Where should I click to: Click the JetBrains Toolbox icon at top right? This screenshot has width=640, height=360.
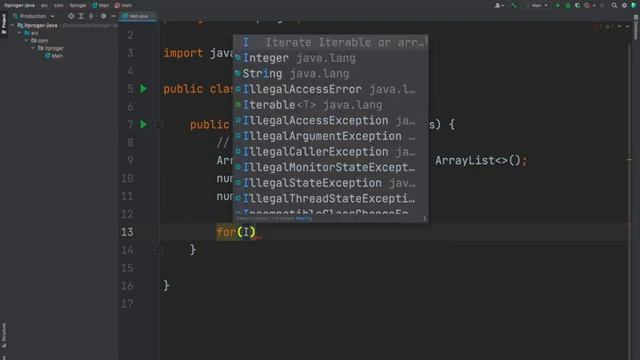pyautogui.click(x=634, y=5)
